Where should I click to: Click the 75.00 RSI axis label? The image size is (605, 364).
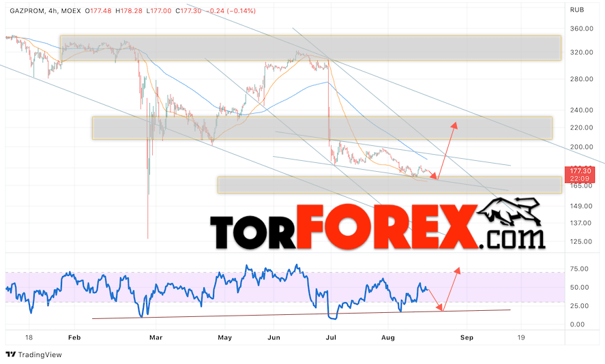[579, 269]
